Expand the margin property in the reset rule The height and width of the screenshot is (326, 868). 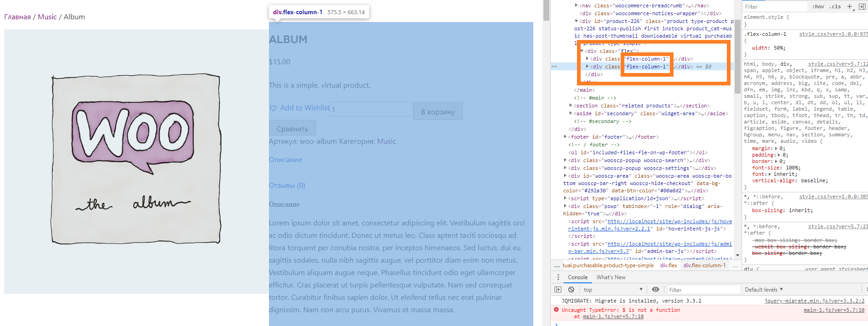coord(776,148)
